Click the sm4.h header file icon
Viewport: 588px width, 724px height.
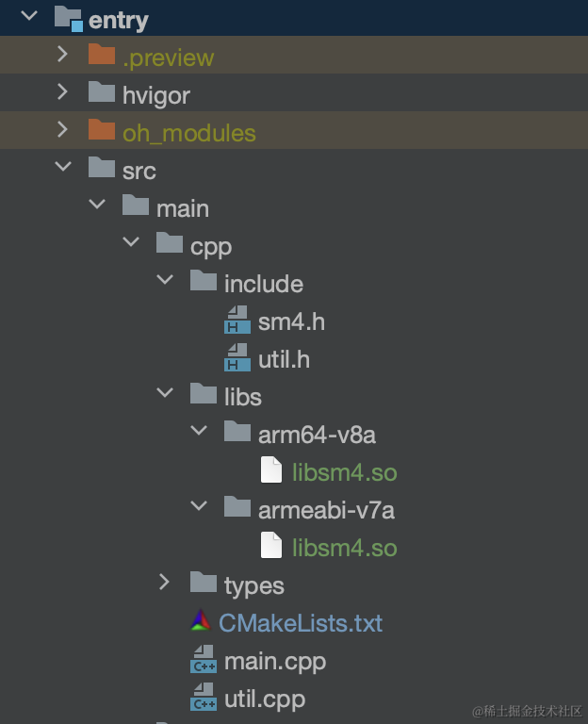237,321
